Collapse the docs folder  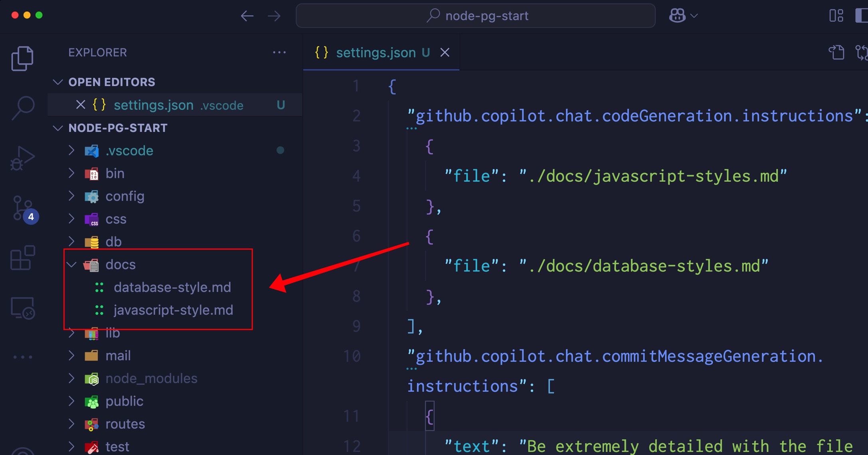pos(71,264)
